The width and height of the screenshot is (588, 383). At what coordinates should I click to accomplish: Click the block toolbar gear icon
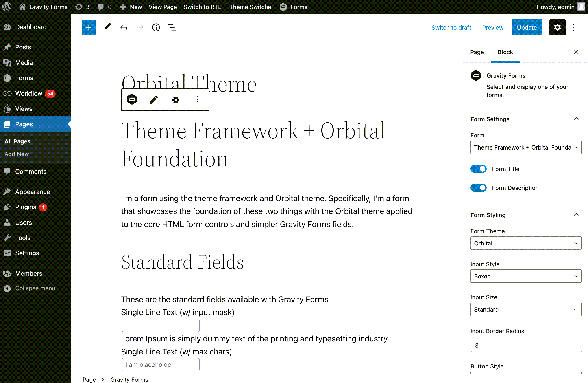[176, 99]
